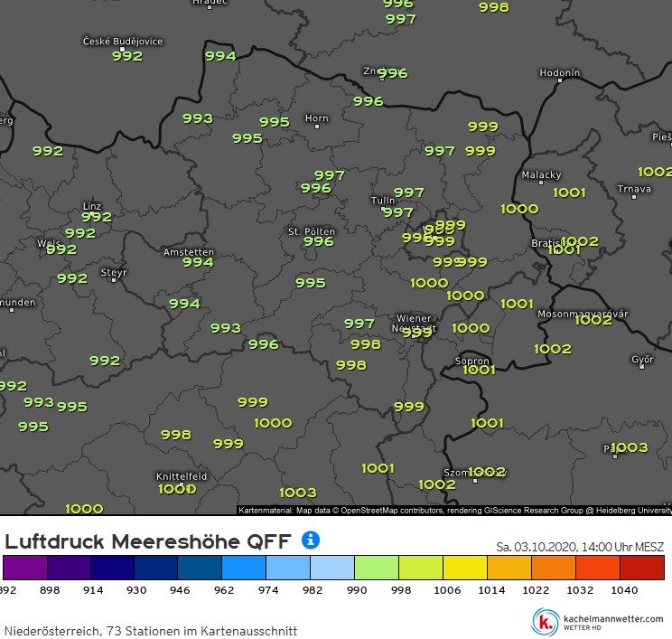This screenshot has height=639, width=672.
Task: Select the Steyr town marker
Action: pos(114,280)
